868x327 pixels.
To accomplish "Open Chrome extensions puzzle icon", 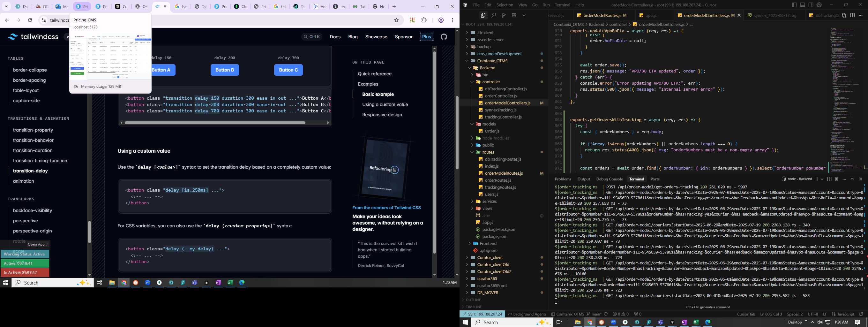I will [424, 20].
